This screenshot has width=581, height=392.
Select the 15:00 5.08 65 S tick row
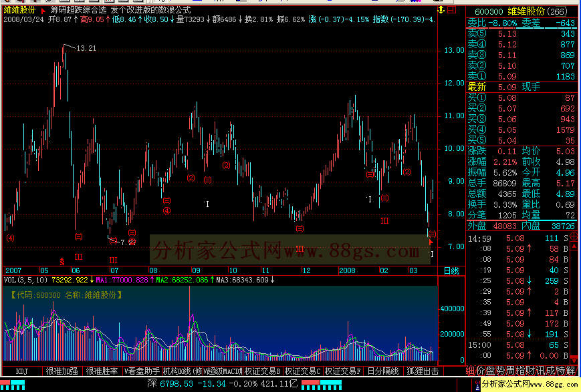tap(517, 345)
